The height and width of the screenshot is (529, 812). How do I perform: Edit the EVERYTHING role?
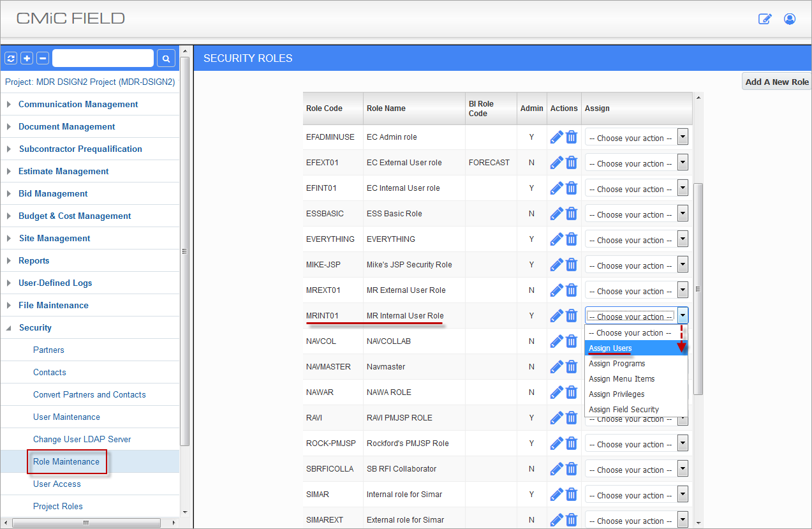click(x=557, y=239)
